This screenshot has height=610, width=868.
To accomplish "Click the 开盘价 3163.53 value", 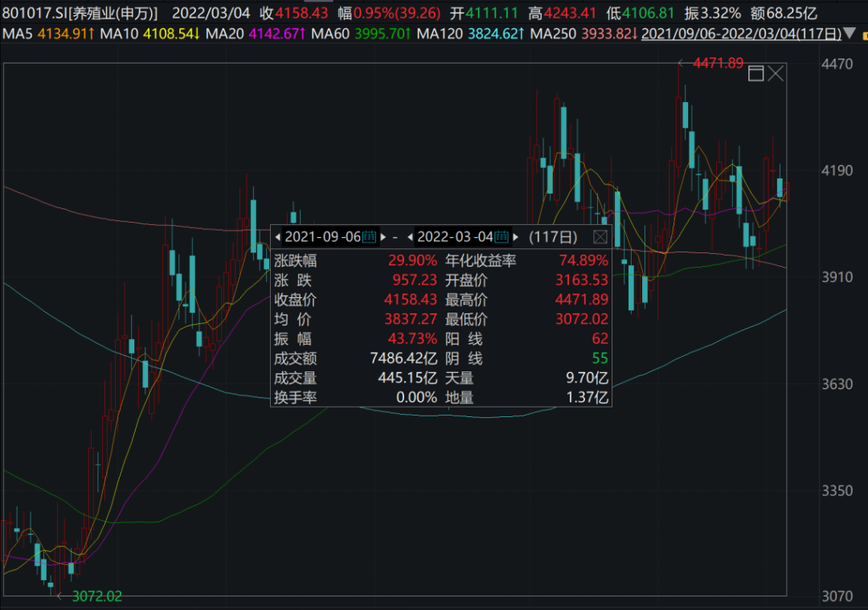I will point(582,280).
